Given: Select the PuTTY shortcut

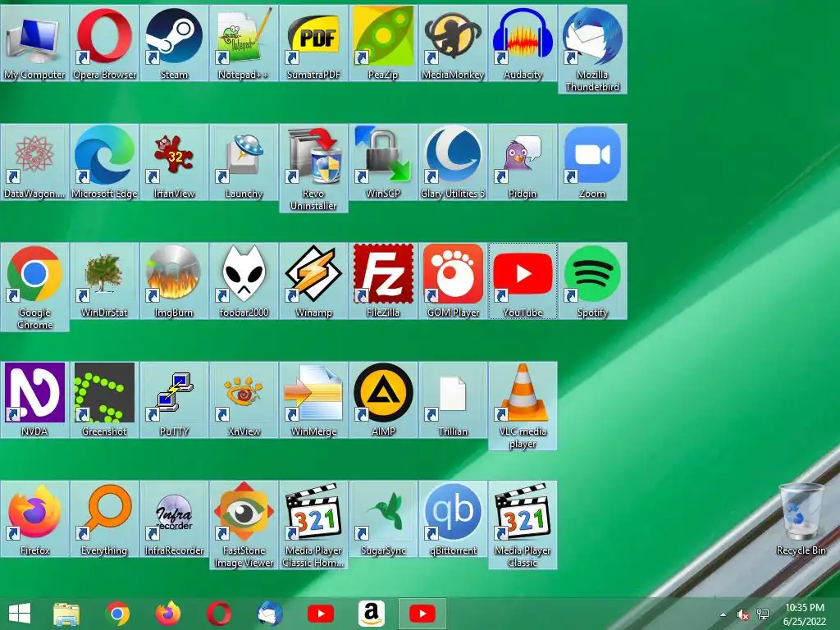Looking at the screenshot, I should click(x=174, y=399).
